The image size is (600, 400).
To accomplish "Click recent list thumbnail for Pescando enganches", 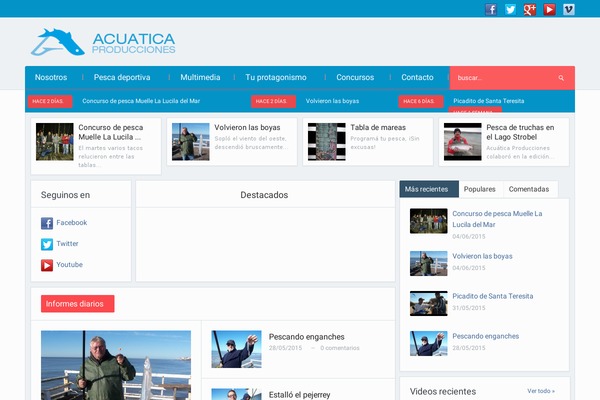I will tap(429, 343).
